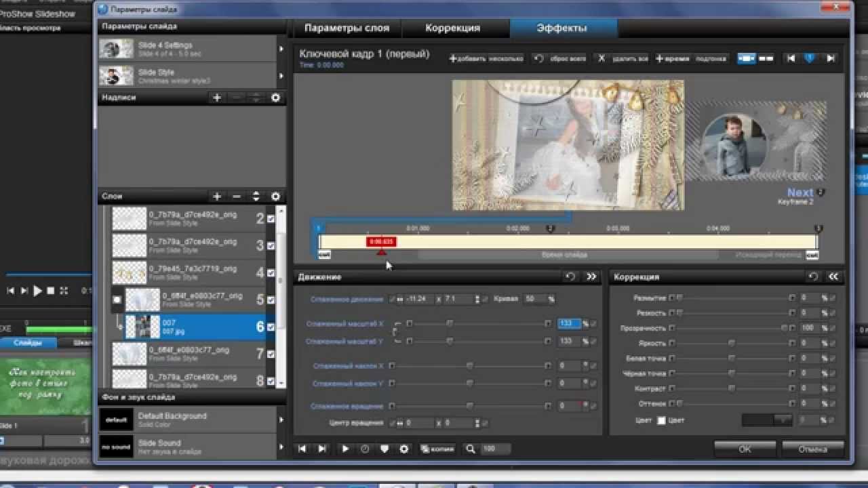The width and height of the screenshot is (868, 488).
Task: Add a caption with the Надписи plus icon
Action: (x=217, y=98)
